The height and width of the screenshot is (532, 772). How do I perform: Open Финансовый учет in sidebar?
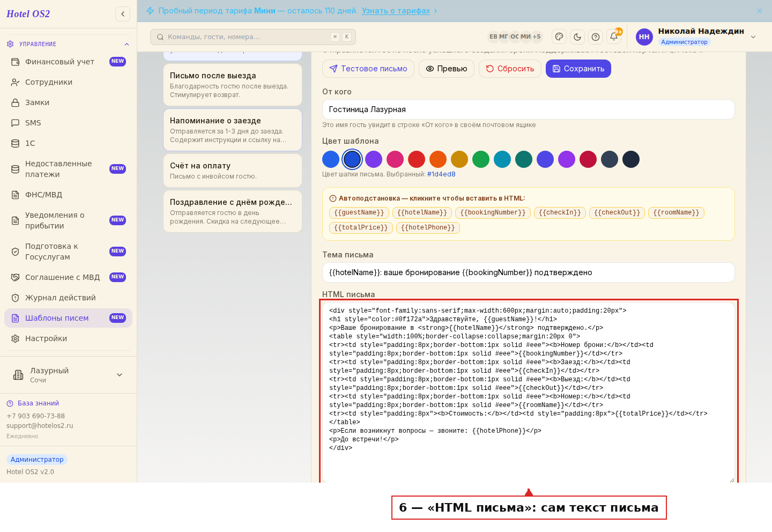coord(68,62)
